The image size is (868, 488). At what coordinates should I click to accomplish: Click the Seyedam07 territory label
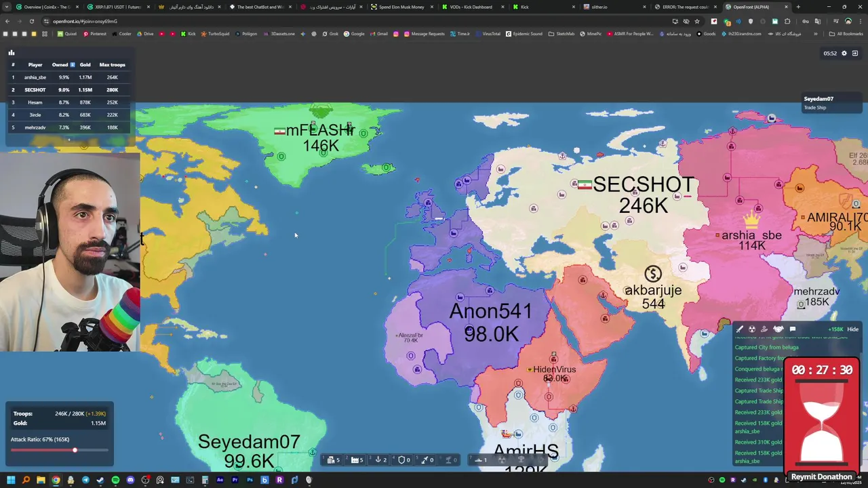249,442
